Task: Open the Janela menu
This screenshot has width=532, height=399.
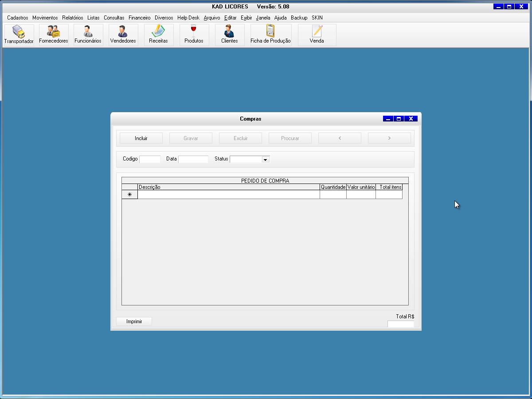Action: [263, 18]
